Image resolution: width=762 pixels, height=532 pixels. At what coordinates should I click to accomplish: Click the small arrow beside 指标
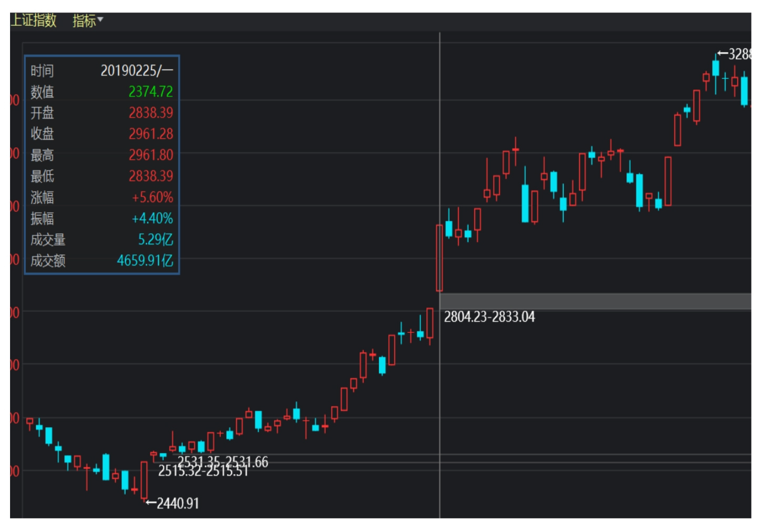101,20
